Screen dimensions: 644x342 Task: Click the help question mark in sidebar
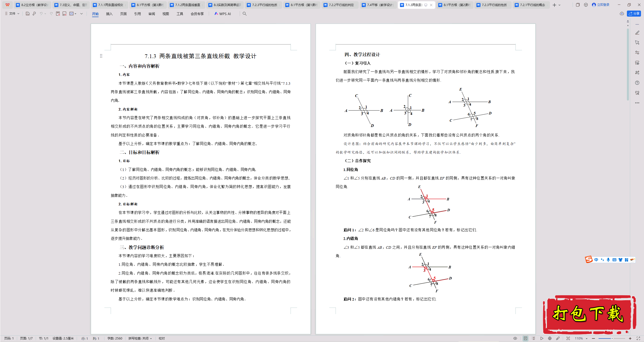637,83
